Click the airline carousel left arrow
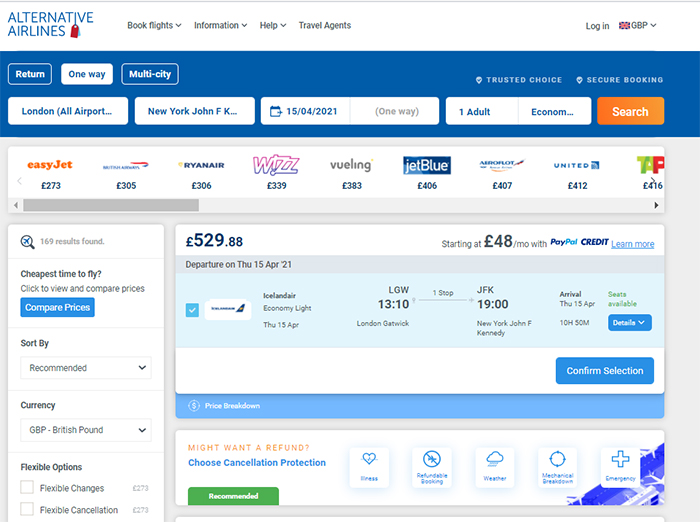This screenshot has height=522, width=700. (x=19, y=181)
